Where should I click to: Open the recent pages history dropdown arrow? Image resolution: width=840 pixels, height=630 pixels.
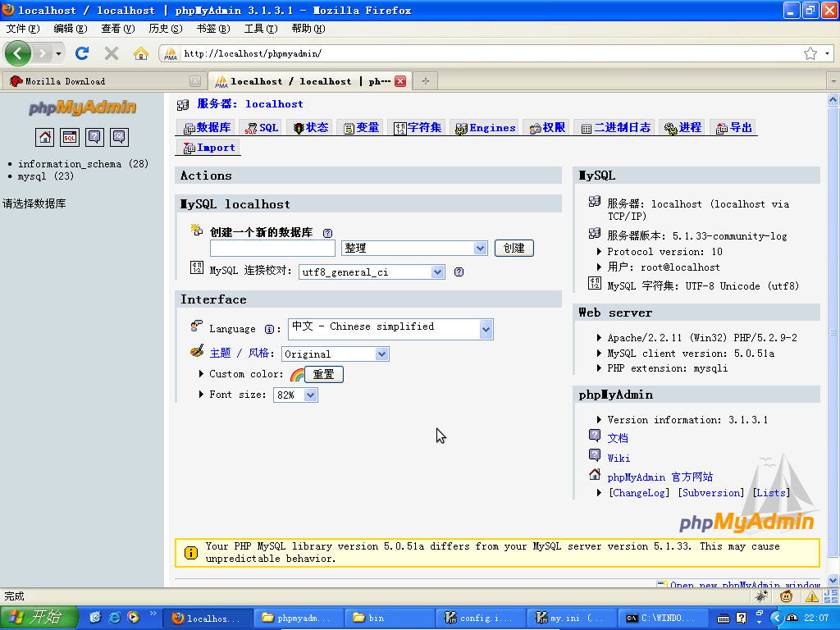pyautogui.click(x=58, y=53)
